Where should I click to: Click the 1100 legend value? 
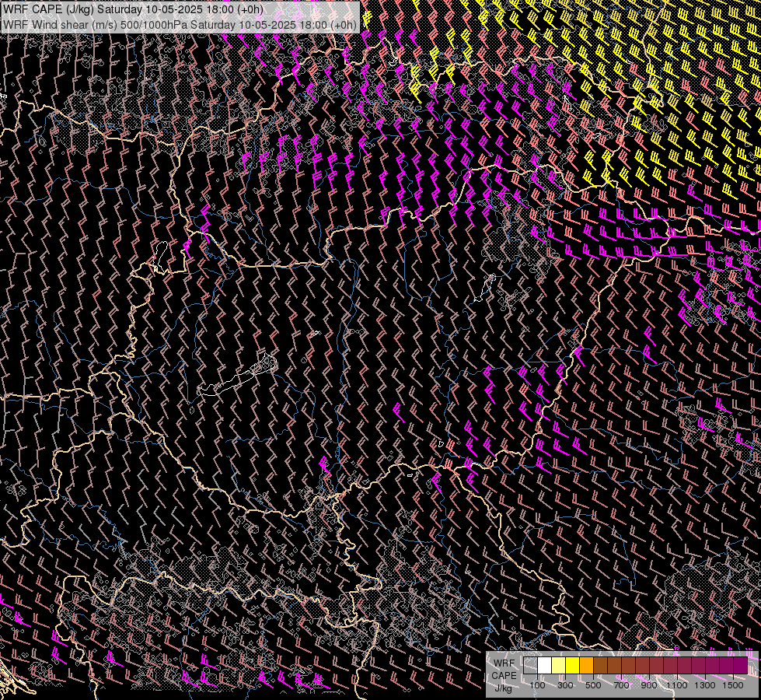click(676, 685)
